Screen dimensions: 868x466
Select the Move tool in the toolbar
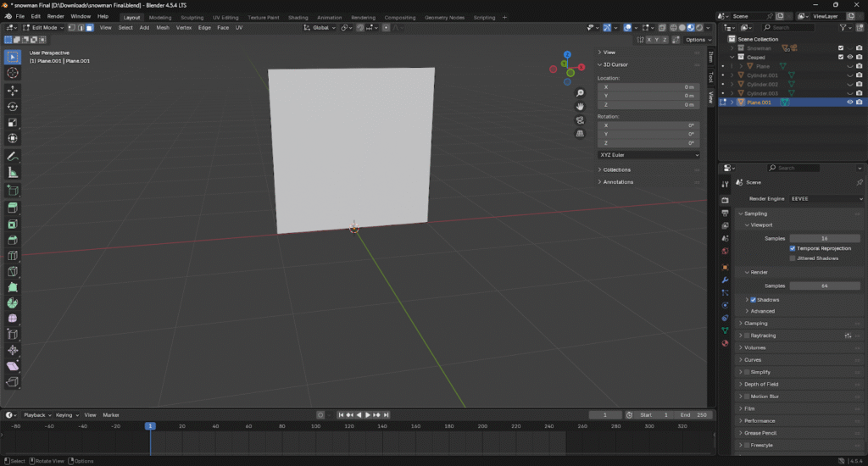pos(13,90)
